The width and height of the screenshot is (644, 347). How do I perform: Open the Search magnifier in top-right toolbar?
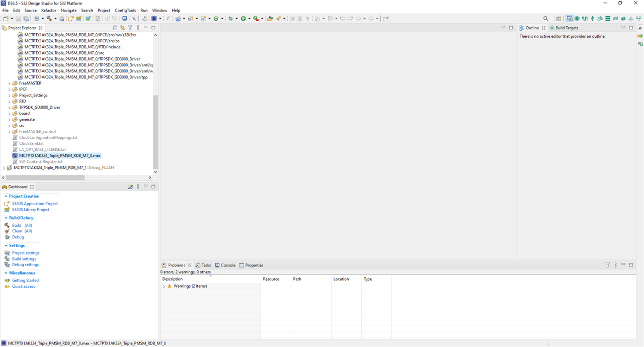click(x=546, y=19)
